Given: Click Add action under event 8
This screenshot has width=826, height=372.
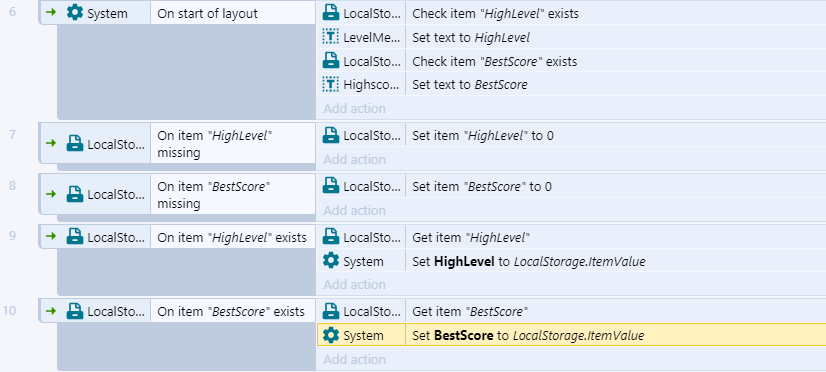Looking at the screenshot, I should (x=355, y=210).
